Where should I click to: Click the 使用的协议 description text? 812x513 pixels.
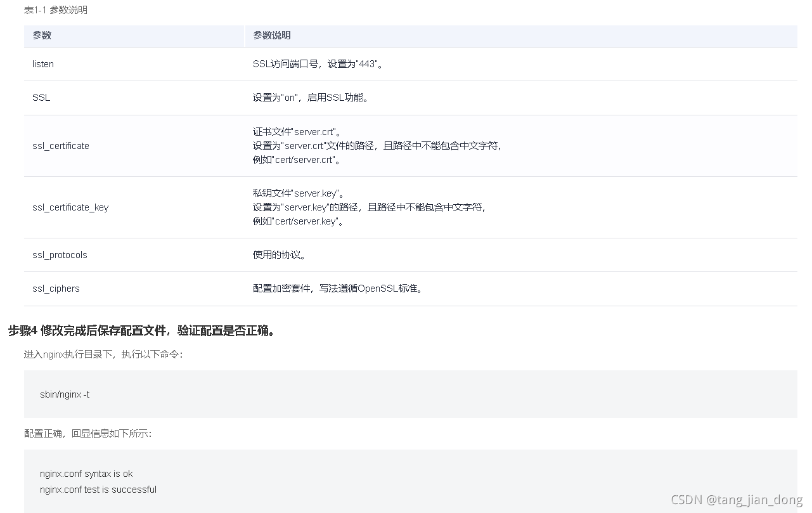click(x=280, y=255)
